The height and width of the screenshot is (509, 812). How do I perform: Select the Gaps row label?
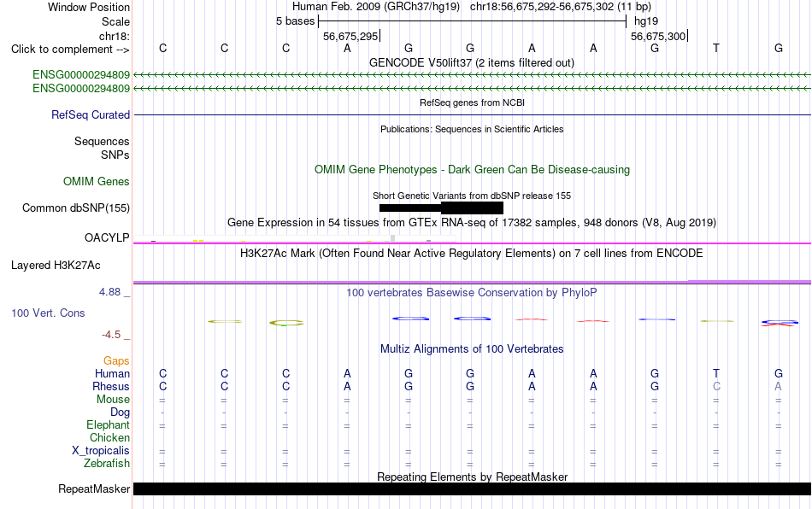116,360
